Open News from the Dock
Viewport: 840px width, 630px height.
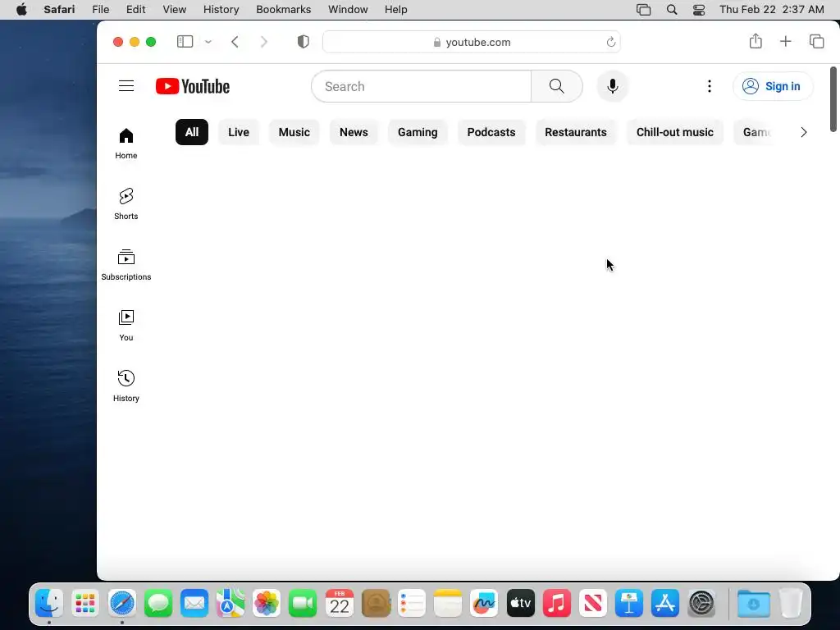pos(592,603)
